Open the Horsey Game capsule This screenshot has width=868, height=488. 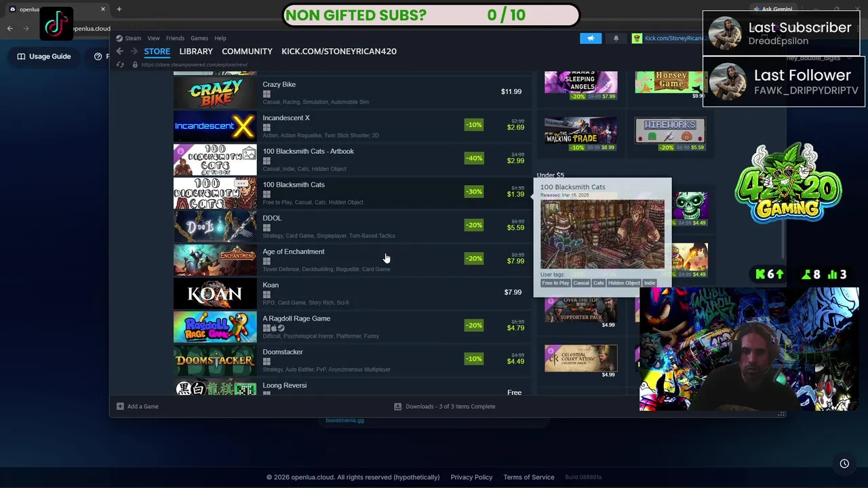coord(671,82)
